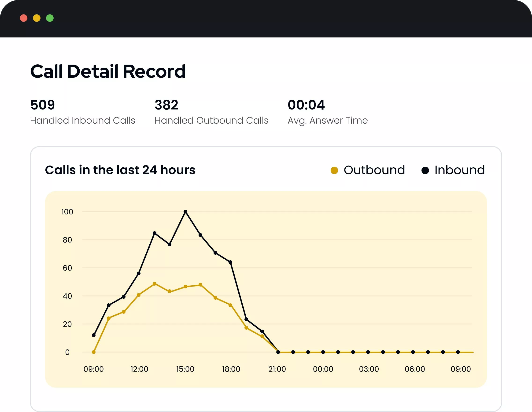Click the 03:00 x-axis label

[x=369, y=369]
